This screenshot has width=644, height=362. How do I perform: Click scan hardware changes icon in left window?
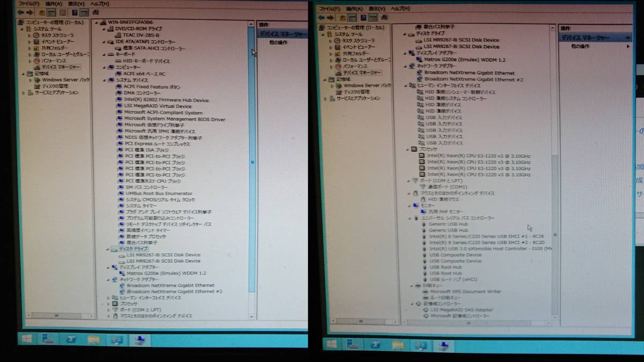pos(96,12)
